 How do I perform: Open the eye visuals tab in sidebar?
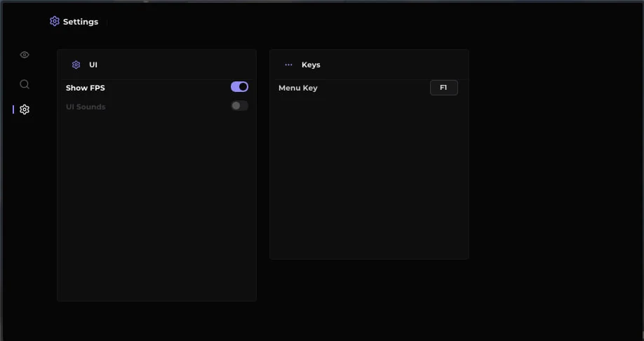pyautogui.click(x=25, y=55)
